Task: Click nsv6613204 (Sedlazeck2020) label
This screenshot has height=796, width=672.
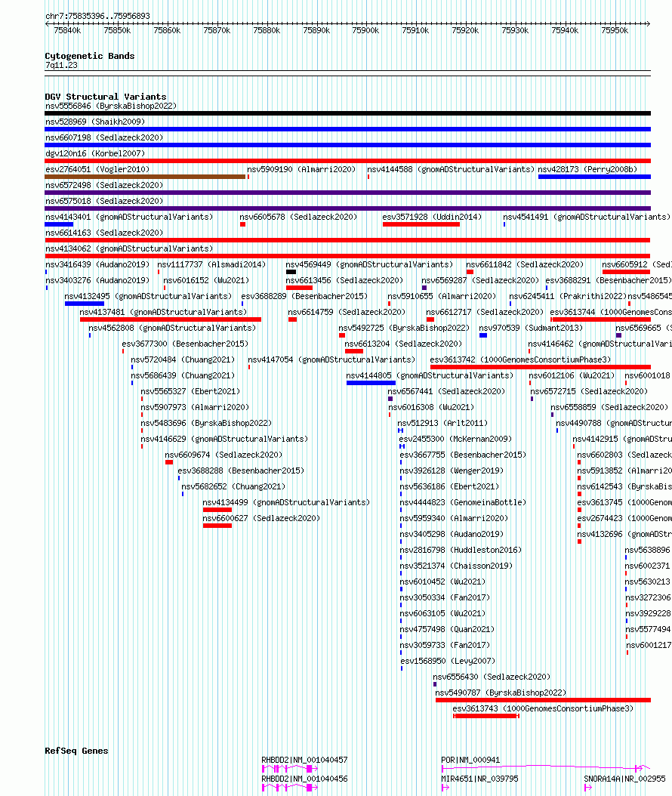Action: (403, 344)
